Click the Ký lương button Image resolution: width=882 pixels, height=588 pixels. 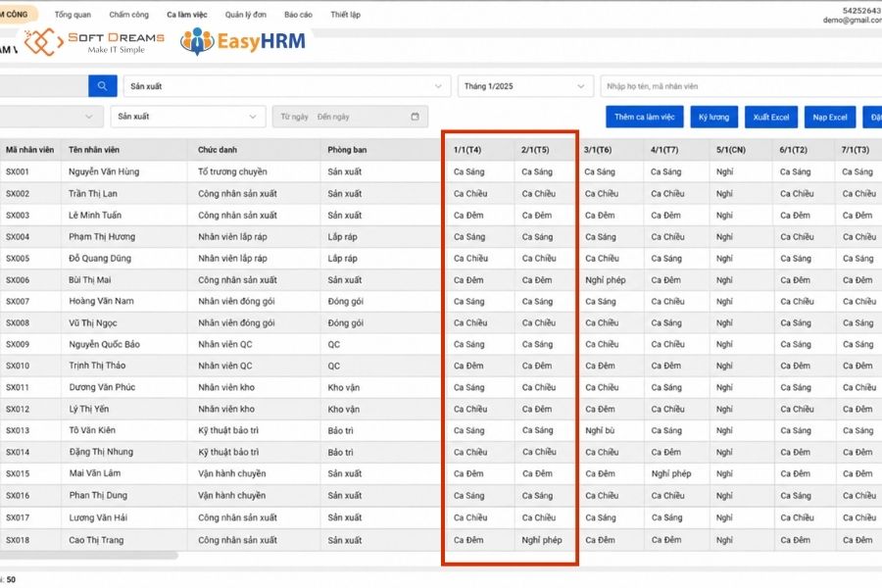tap(713, 117)
